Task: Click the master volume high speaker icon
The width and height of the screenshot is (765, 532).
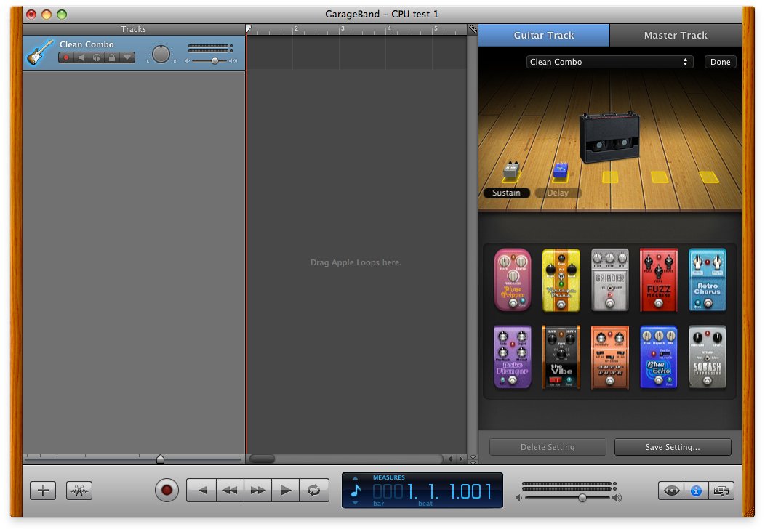Action: pos(617,498)
